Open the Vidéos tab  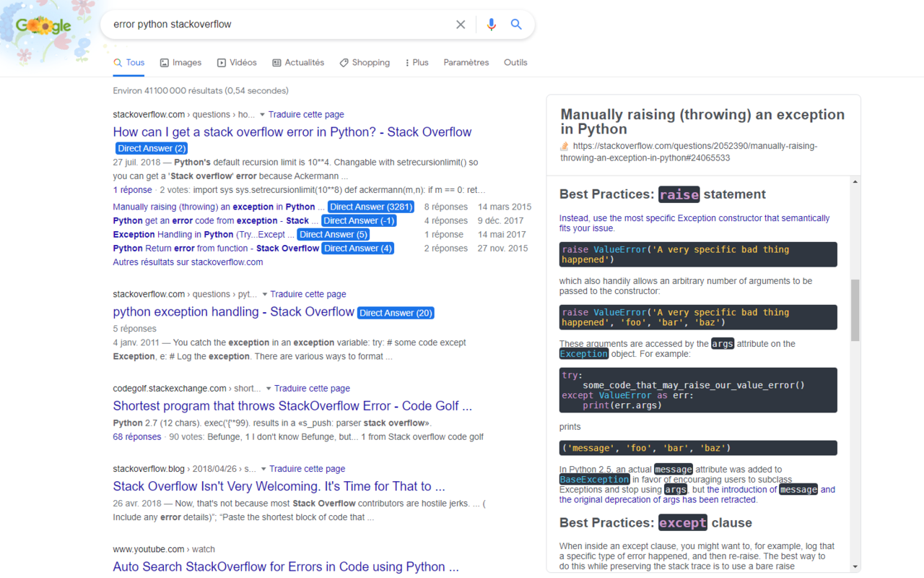(237, 63)
